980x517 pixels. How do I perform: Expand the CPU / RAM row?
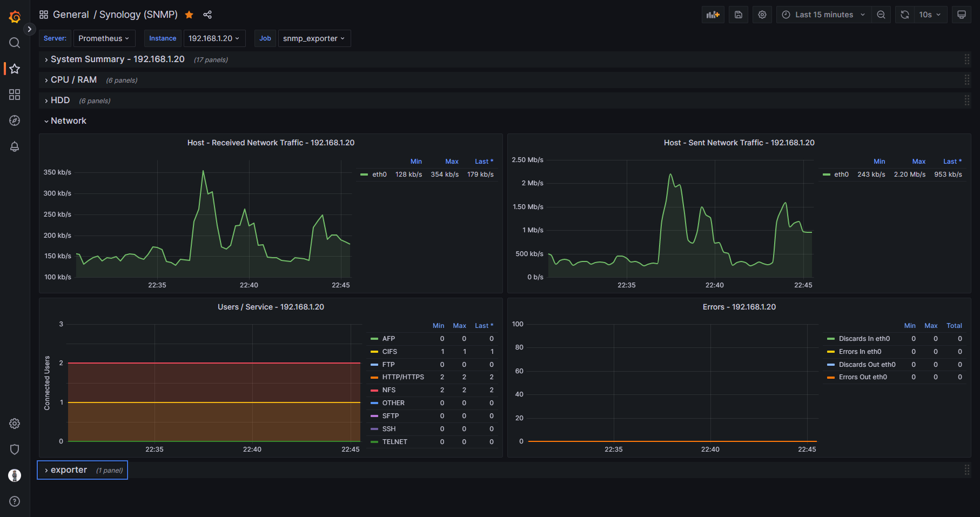tap(73, 80)
